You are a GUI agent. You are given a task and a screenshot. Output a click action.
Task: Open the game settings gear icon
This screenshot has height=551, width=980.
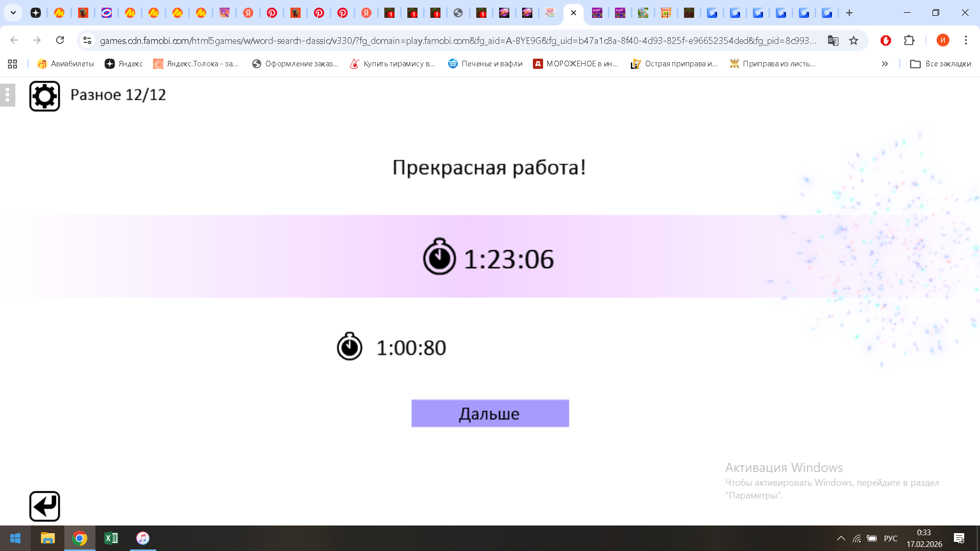(44, 95)
